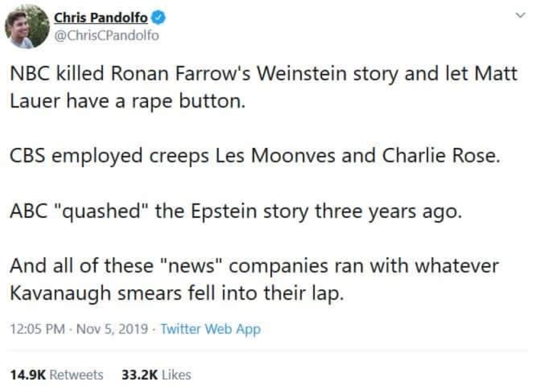Open Chris Pandolfo's profile avatar photo
The width and height of the screenshot is (535, 392).
pyautogui.click(x=27, y=27)
